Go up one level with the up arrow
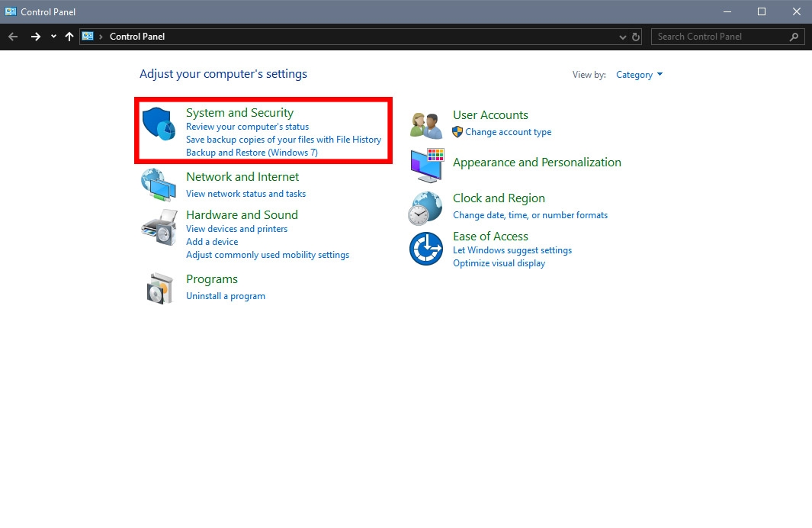The image size is (812, 528). pyautogui.click(x=69, y=37)
